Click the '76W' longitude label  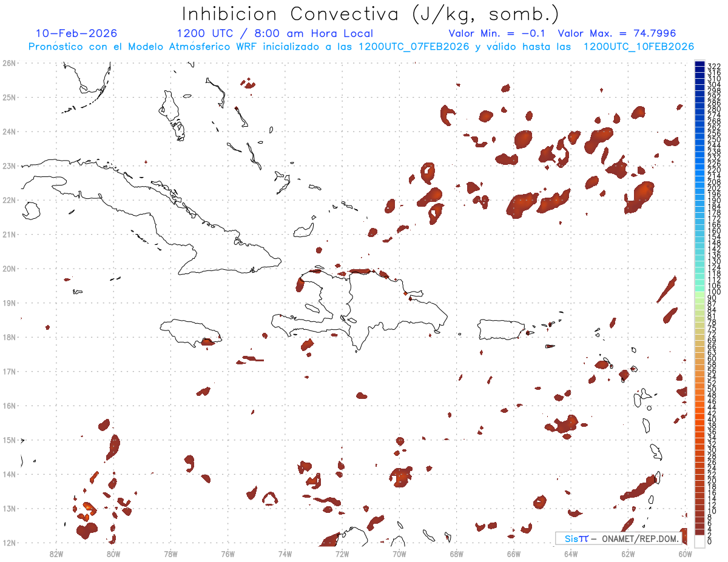tap(227, 553)
